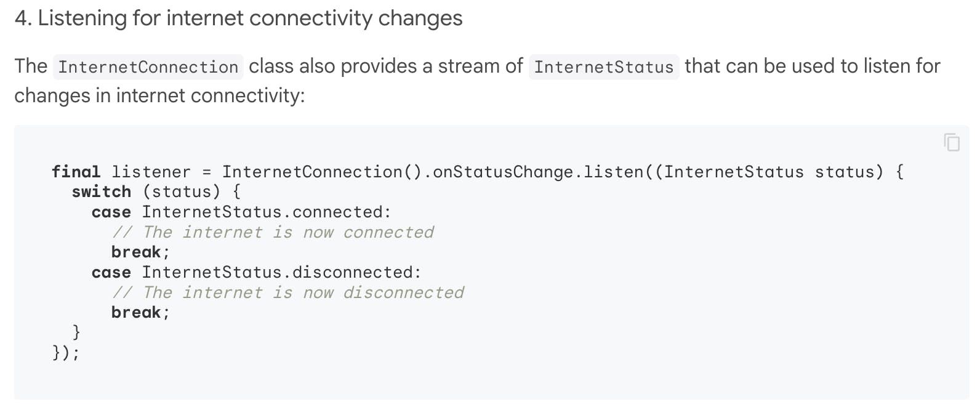Click 'InternetStatus.disconnected:' case line
980x415 pixels.
281,272
